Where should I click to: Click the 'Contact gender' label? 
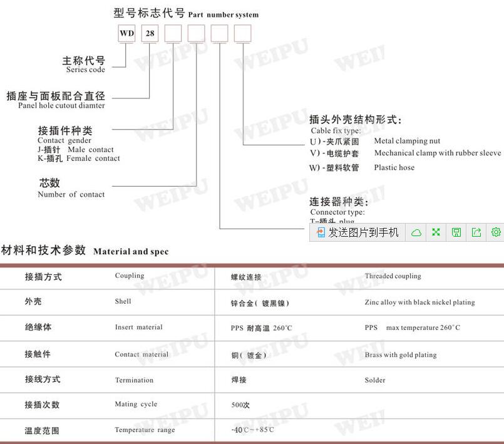(x=64, y=140)
